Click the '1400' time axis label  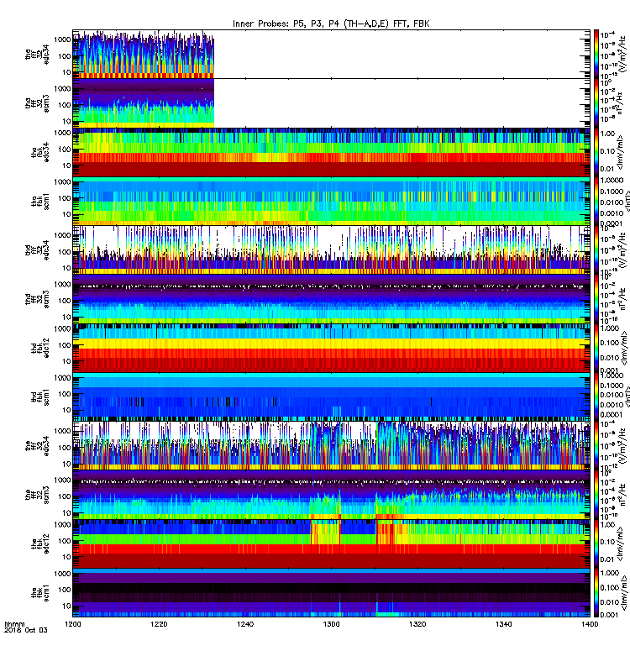pos(590,624)
